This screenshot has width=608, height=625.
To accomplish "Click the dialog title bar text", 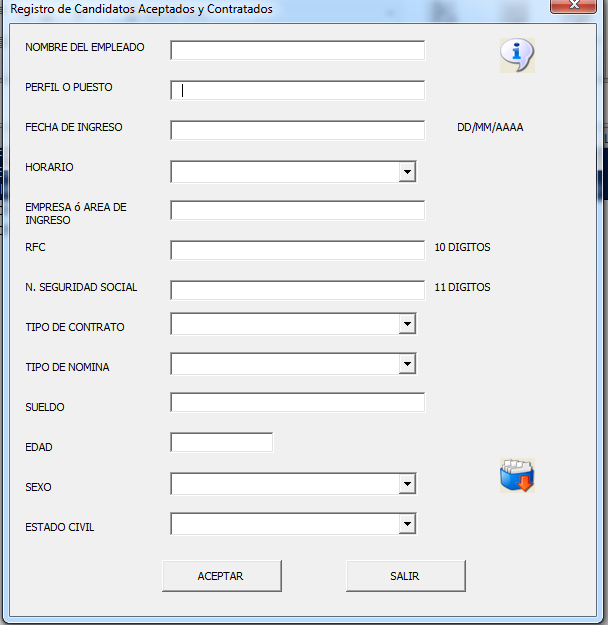I will click(141, 9).
